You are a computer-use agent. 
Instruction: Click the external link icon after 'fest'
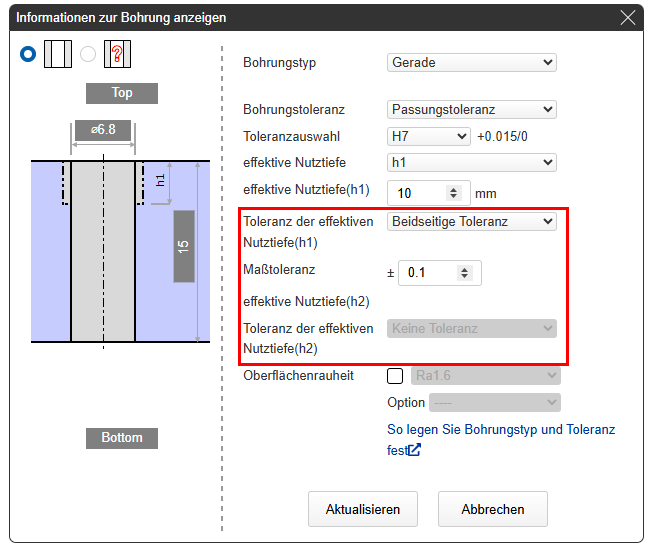click(414, 450)
